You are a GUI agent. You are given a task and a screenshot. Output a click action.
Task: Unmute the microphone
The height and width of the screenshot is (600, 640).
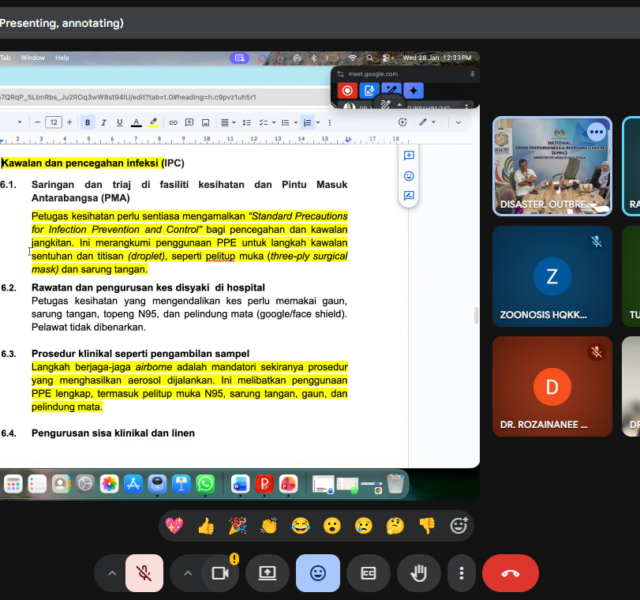[144, 573]
